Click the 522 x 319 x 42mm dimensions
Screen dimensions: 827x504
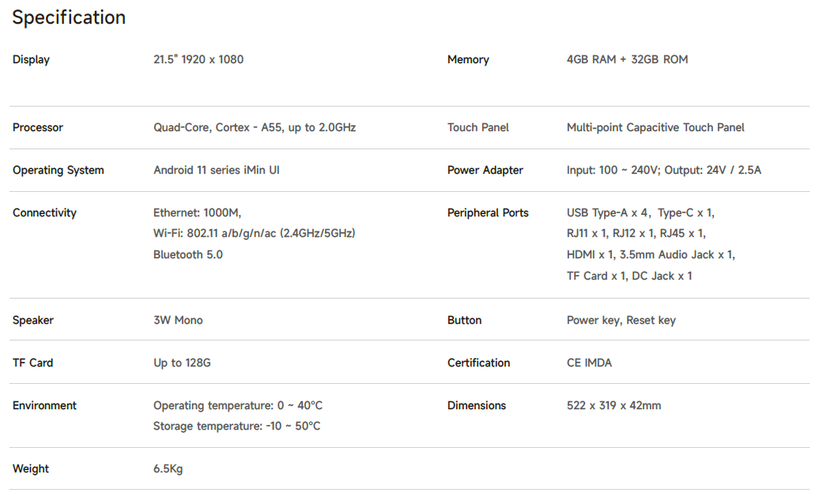coord(614,406)
